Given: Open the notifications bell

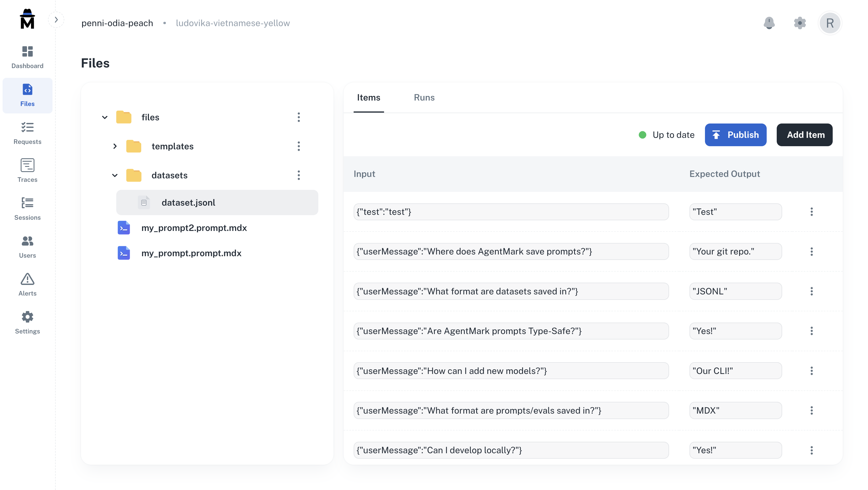Looking at the screenshot, I should (769, 23).
